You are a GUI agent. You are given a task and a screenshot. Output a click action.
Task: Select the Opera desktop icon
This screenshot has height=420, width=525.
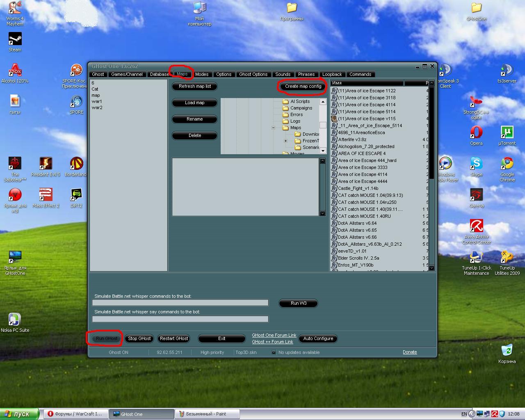point(476,133)
